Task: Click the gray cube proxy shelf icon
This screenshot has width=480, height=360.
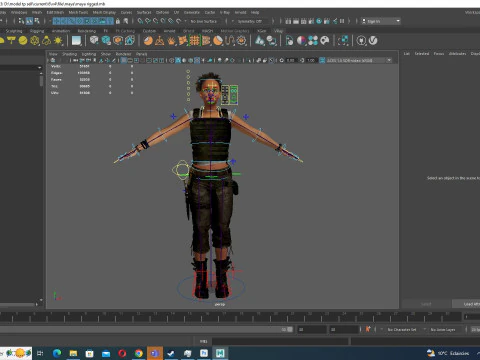Action: click(x=94, y=41)
